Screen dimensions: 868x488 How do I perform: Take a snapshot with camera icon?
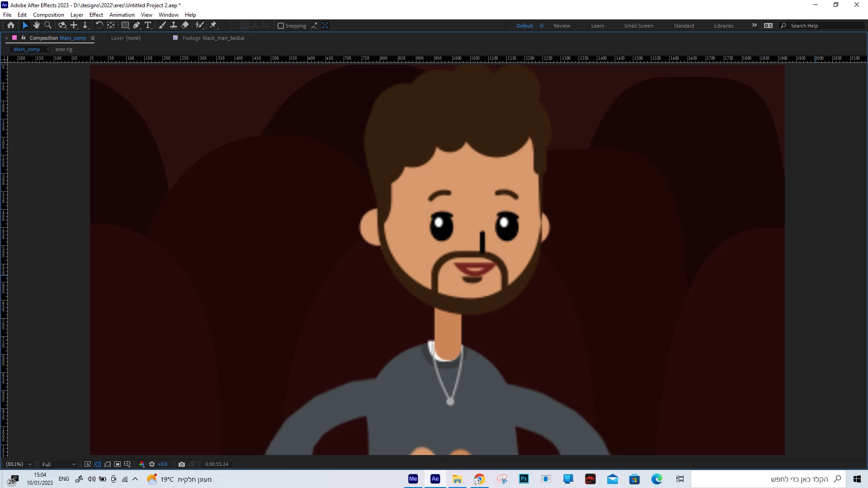coord(182,464)
